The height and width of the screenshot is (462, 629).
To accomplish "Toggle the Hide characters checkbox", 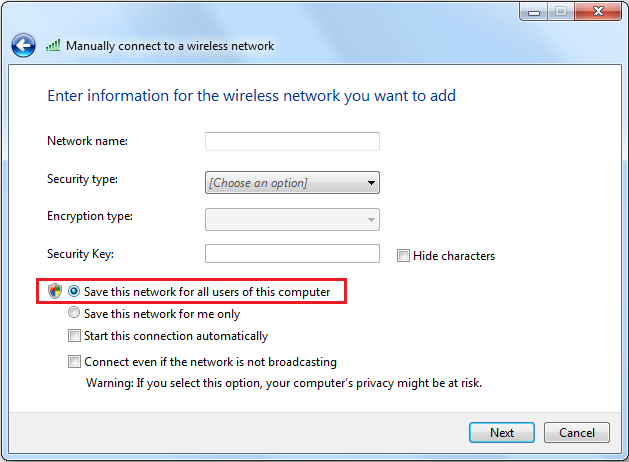I will coord(403,255).
